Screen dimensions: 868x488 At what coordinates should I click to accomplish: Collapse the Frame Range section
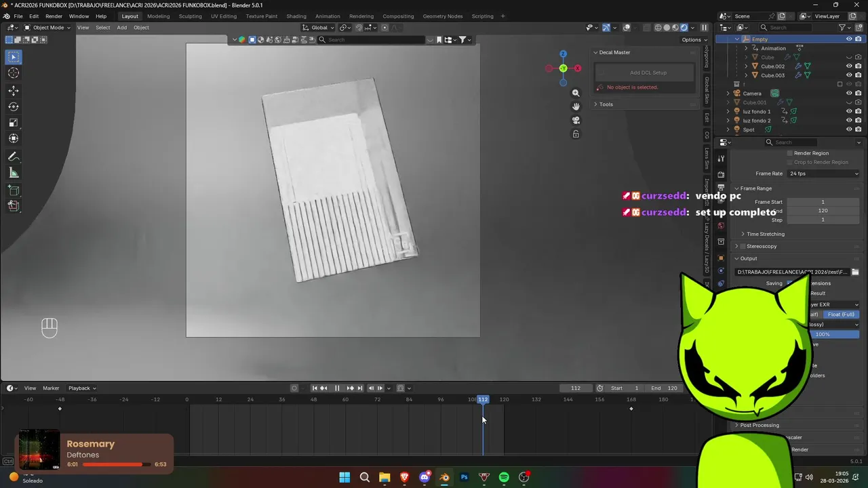click(x=755, y=188)
